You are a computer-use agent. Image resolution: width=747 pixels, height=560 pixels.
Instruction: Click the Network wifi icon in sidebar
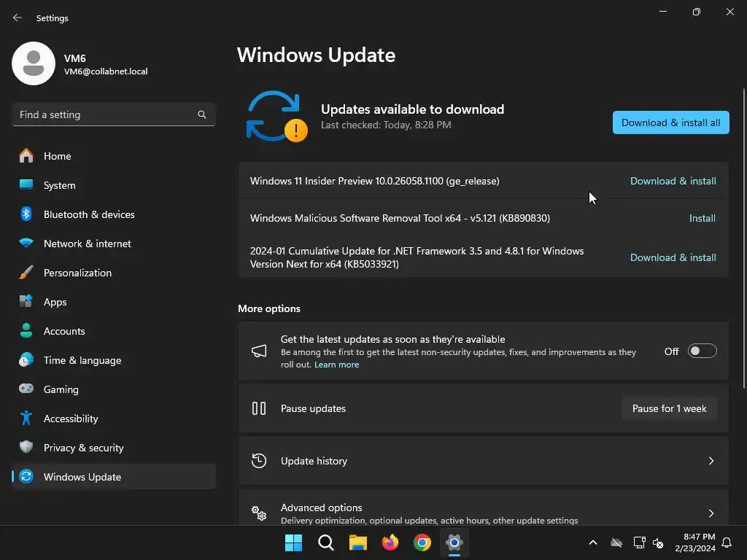click(26, 243)
